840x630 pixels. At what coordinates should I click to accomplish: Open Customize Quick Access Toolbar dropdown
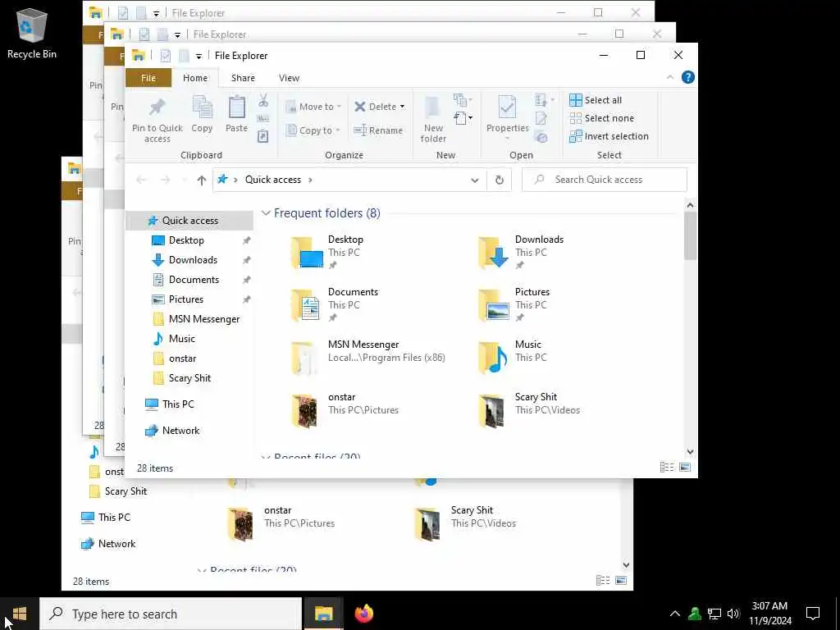[x=199, y=57]
